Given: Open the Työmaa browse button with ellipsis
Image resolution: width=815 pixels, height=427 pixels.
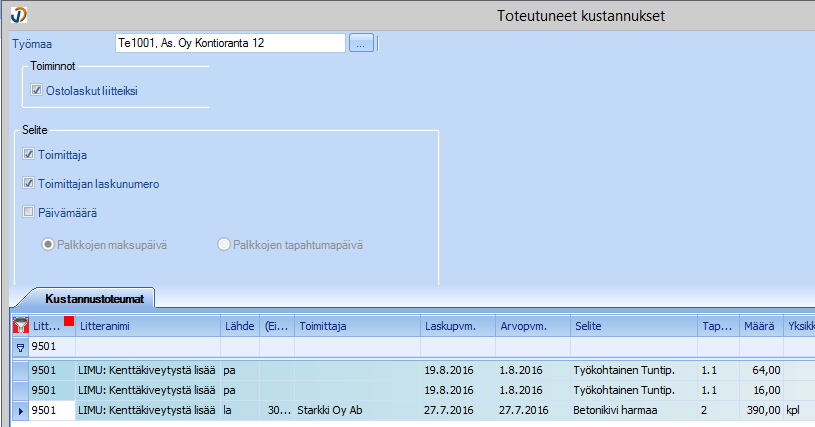Looking at the screenshot, I should point(361,43).
